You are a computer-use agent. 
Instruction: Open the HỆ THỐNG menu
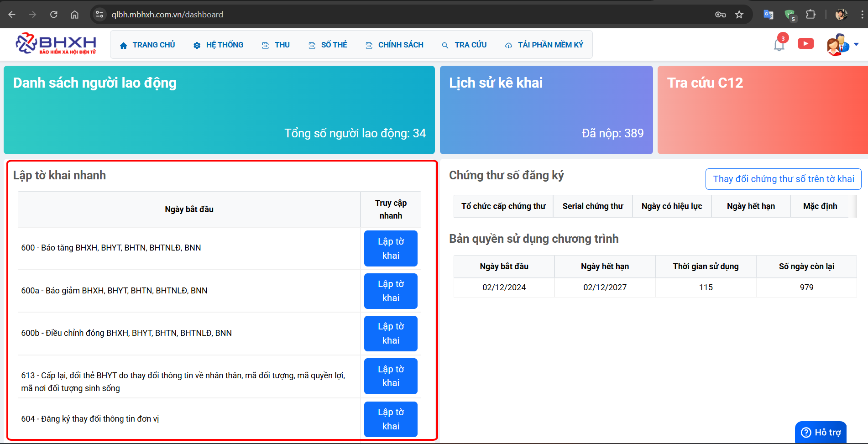point(219,45)
